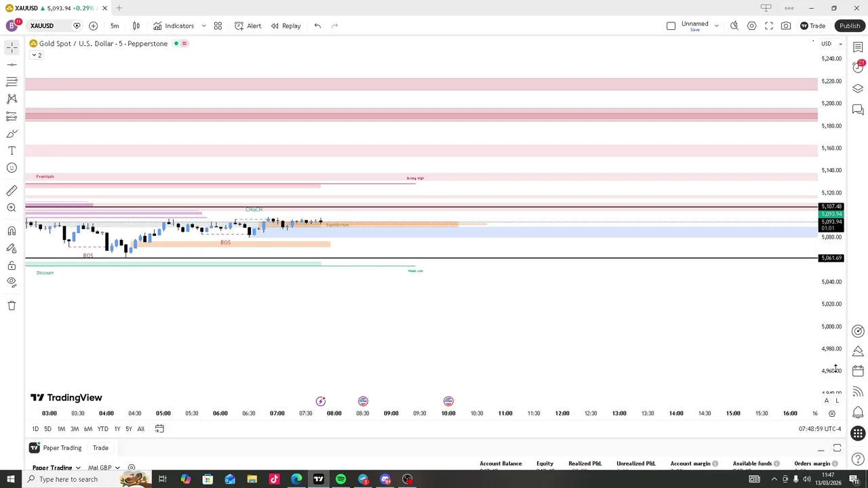Image resolution: width=868 pixels, height=488 pixels.
Task: Select the trend line drawing tool
Action: (x=12, y=64)
